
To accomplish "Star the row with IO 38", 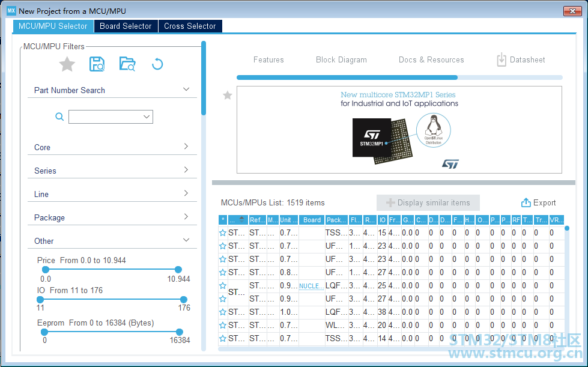I will (223, 312).
